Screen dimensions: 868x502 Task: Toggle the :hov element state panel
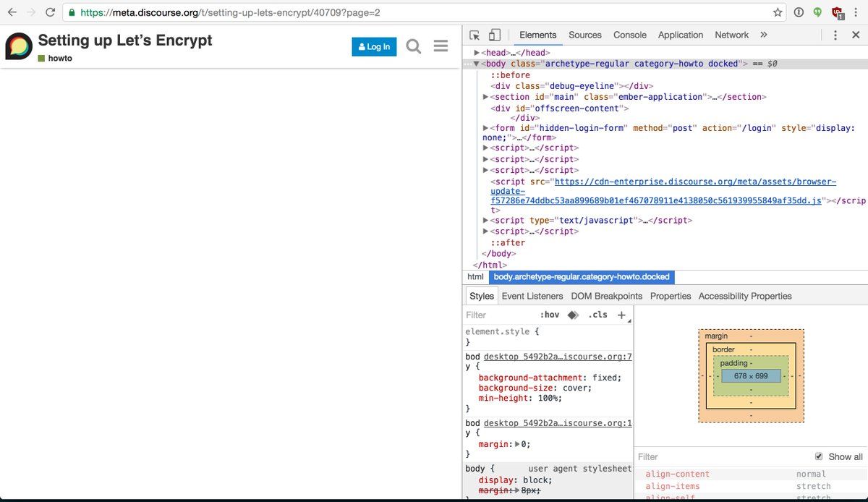tap(550, 315)
